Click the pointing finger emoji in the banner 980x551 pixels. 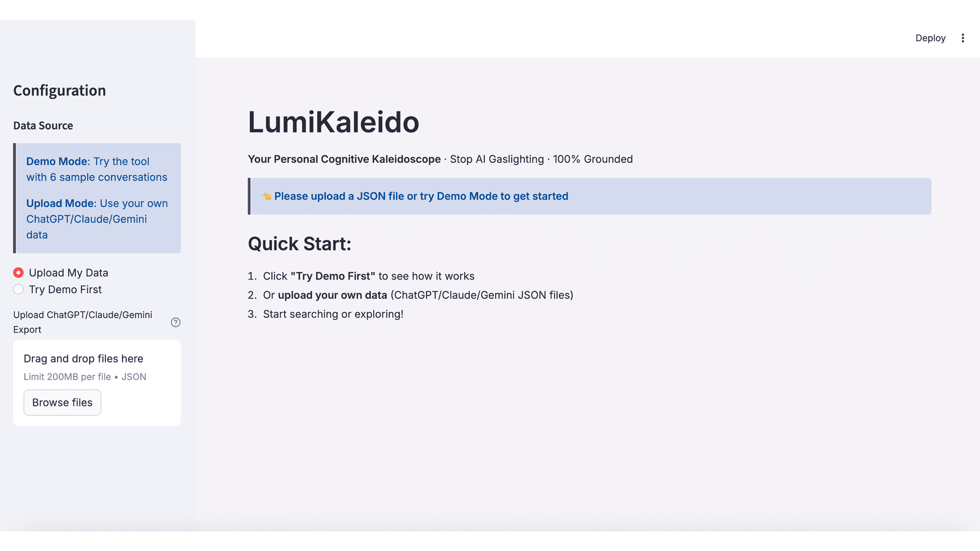pos(265,196)
